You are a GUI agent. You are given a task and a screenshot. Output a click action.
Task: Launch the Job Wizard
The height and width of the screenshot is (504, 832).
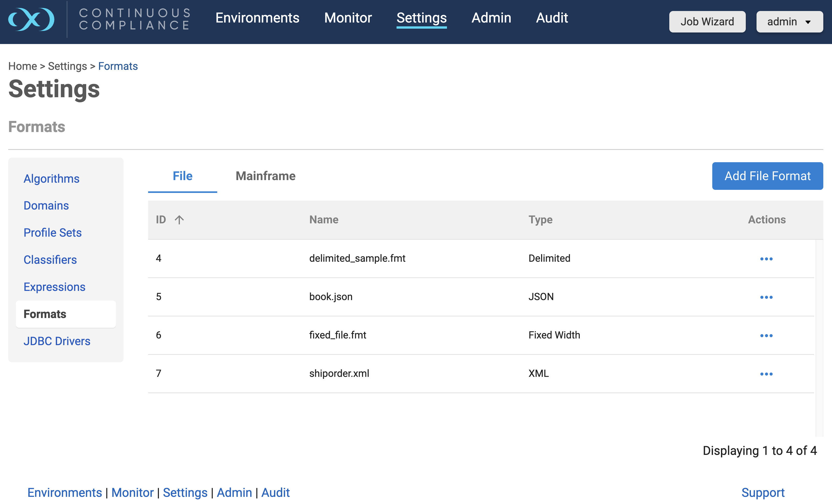point(707,22)
